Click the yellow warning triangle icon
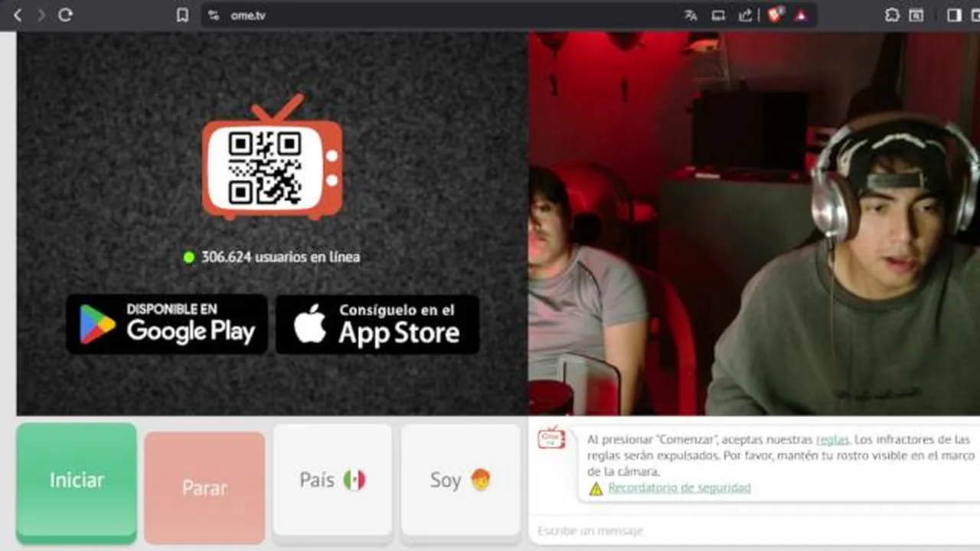This screenshot has height=551, width=980. pos(596,488)
